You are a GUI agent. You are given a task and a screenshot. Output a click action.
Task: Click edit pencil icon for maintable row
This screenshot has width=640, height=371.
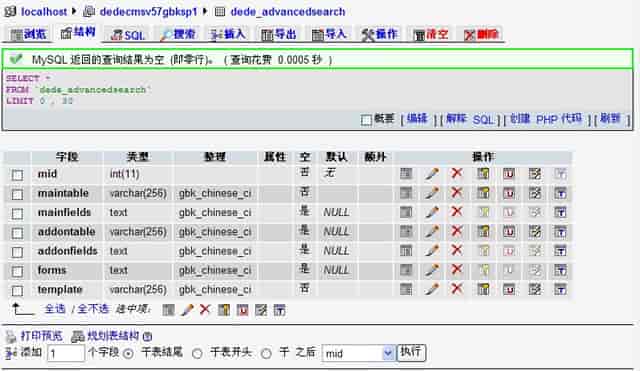click(x=432, y=193)
